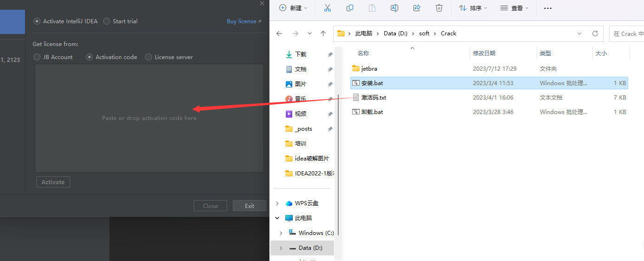Click the Activate button
This screenshot has height=261, width=644.
(53, 182)
